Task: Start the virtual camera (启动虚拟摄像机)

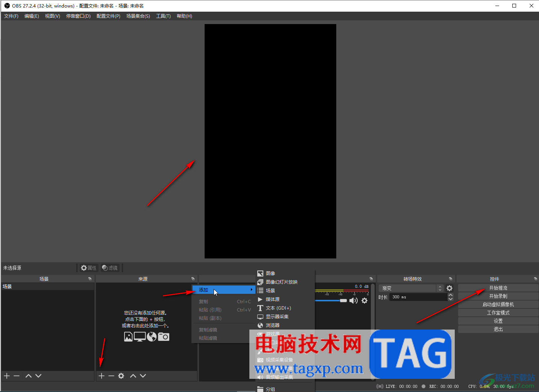Action: pyautogui.click(x=498, y=305)
